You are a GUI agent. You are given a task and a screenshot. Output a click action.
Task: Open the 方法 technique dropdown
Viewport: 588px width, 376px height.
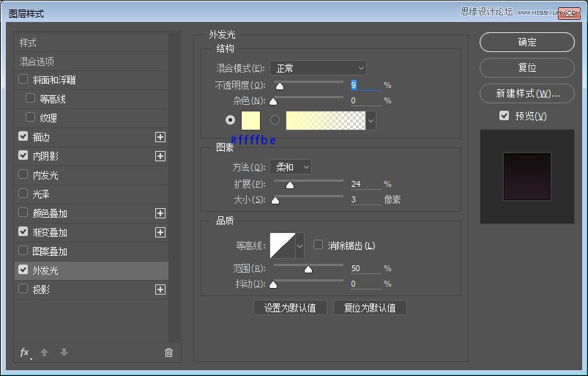291,167
